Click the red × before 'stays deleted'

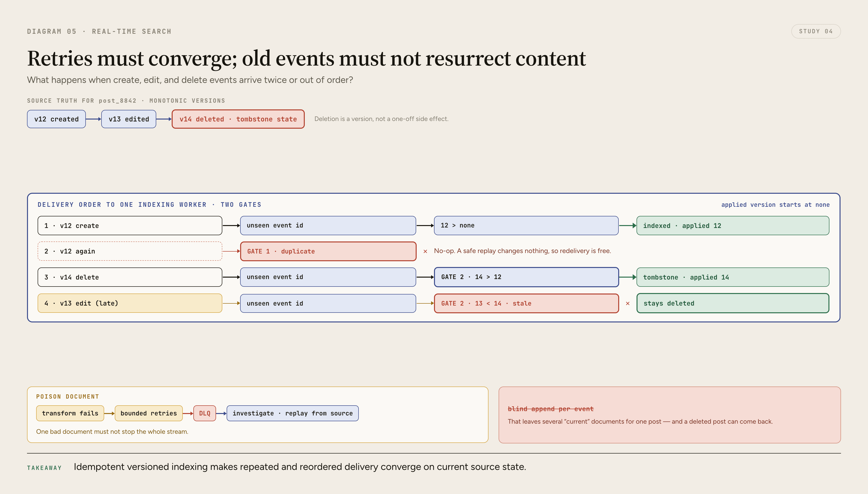tap(628, 303)
